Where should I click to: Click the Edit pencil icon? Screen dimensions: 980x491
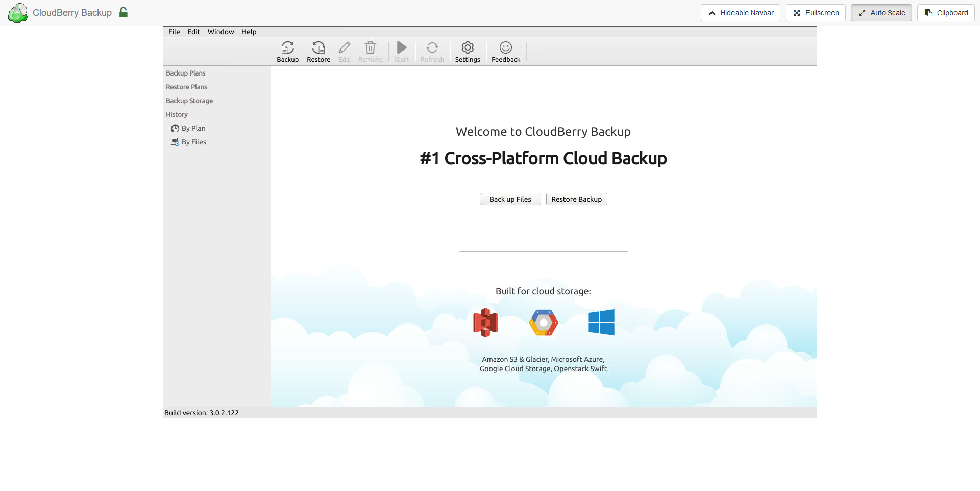(x=345, y=47)
